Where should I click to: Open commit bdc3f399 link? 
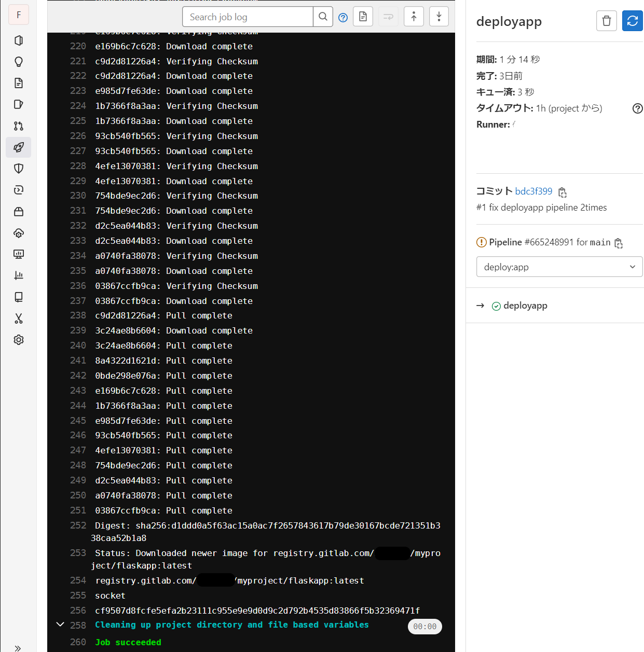[533, 191]
